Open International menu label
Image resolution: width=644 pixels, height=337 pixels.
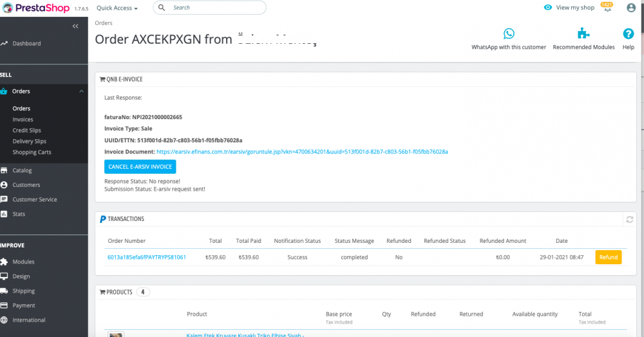coord(29,320)
